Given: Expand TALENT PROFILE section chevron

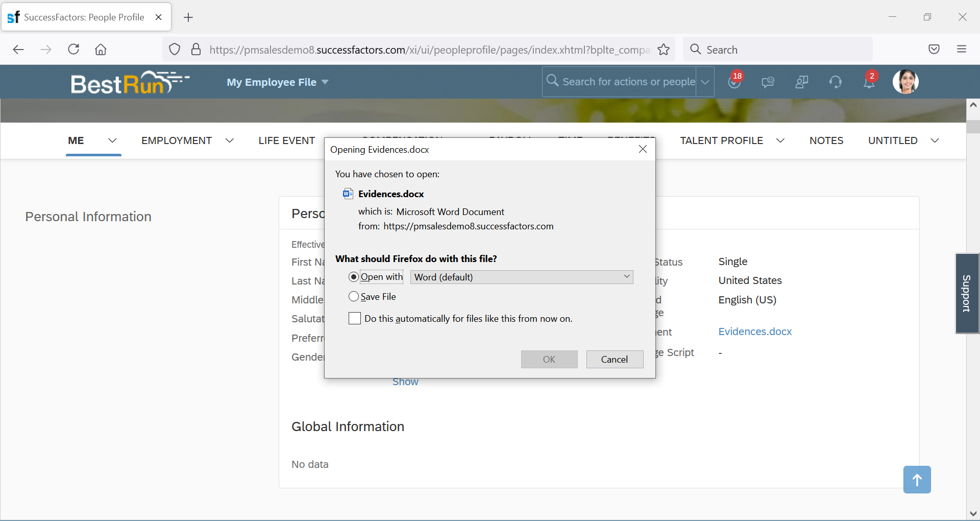Looking at the screenshot, I should pyautogui.click(x=780, y=140).
